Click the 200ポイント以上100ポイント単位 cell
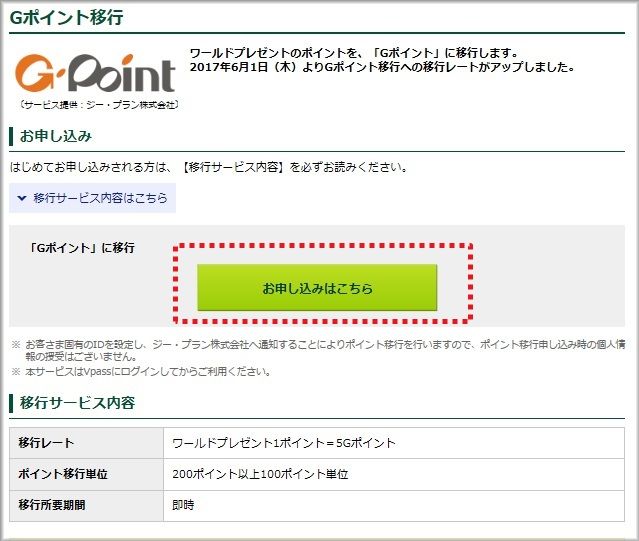This screenshot has width=639, height=541. (x=394, y=474)
